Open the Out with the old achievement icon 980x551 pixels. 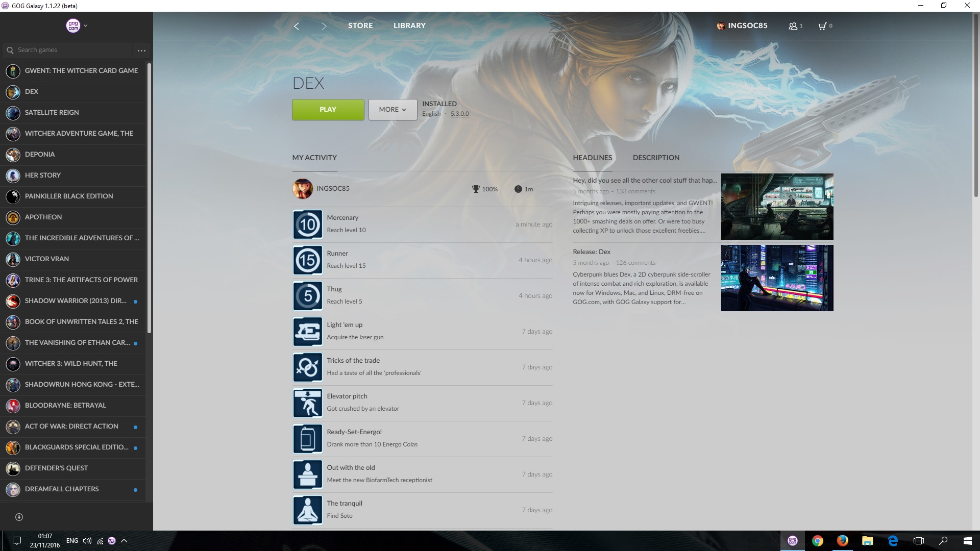tap(307, 474)
